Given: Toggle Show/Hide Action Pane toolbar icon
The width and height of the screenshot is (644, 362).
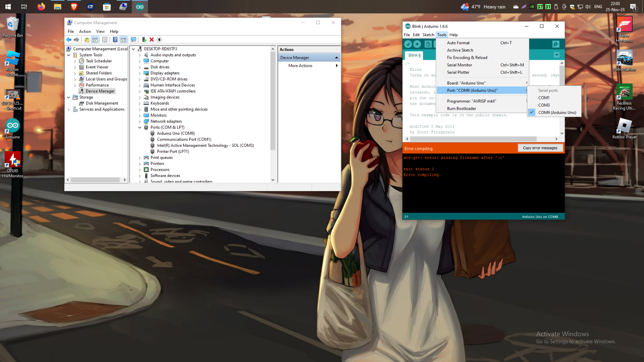Looking at the screenshot, I should click(124, 39).
